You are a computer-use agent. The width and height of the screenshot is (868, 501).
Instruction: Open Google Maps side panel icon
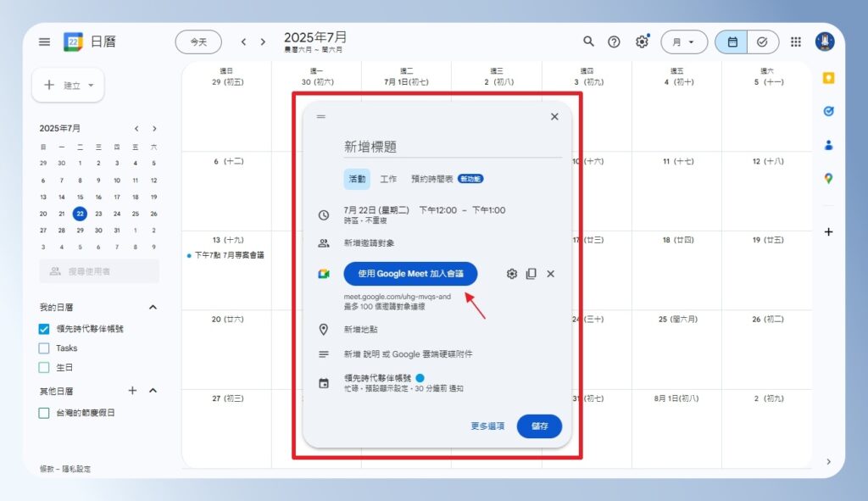click(x=828, y=178)
